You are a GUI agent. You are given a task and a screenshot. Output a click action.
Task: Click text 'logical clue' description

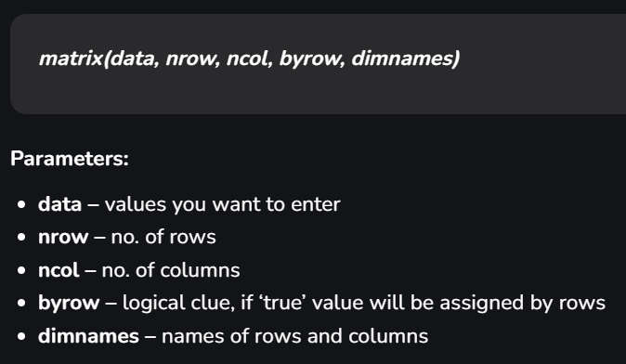pyautogui.click(x=364, y=303)
